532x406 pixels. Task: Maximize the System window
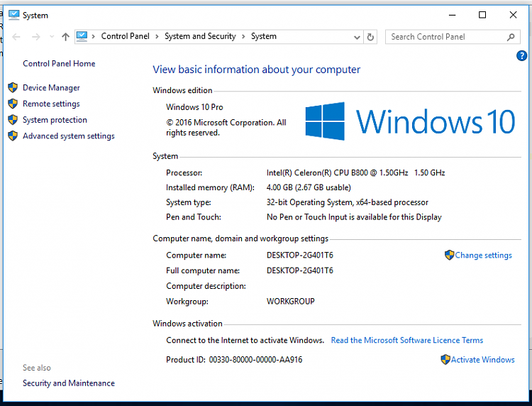482,15
